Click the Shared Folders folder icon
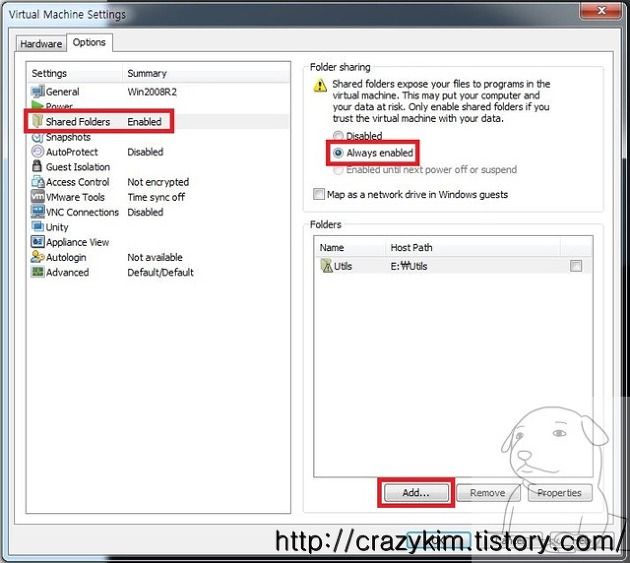Image resolution: width=630 pixels, height=563 pixels. [x=37, y=121]
